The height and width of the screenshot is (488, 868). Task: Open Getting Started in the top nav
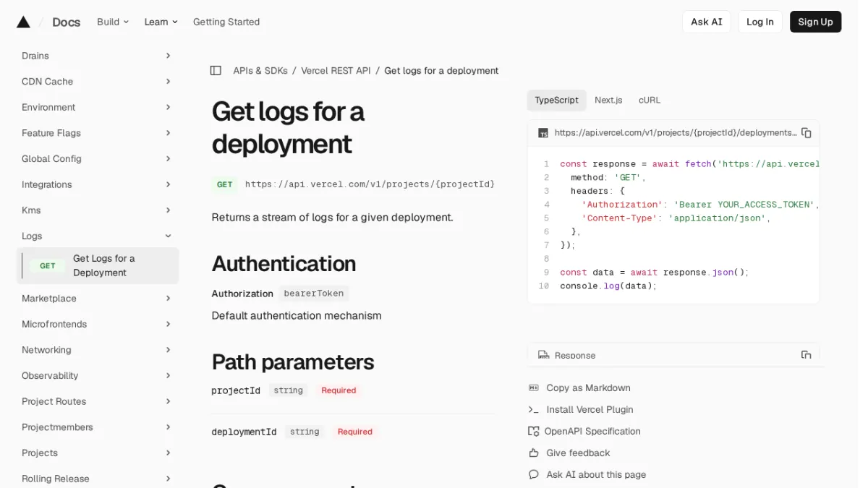click(226, 22)
